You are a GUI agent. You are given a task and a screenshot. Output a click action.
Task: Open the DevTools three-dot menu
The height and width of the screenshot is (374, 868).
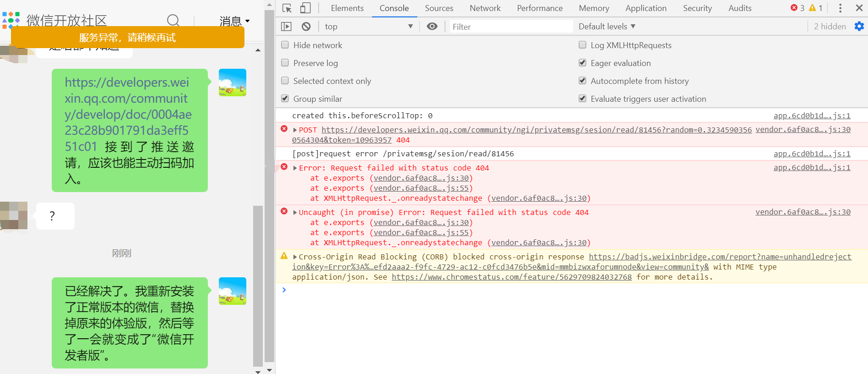[x=840, y=8]
